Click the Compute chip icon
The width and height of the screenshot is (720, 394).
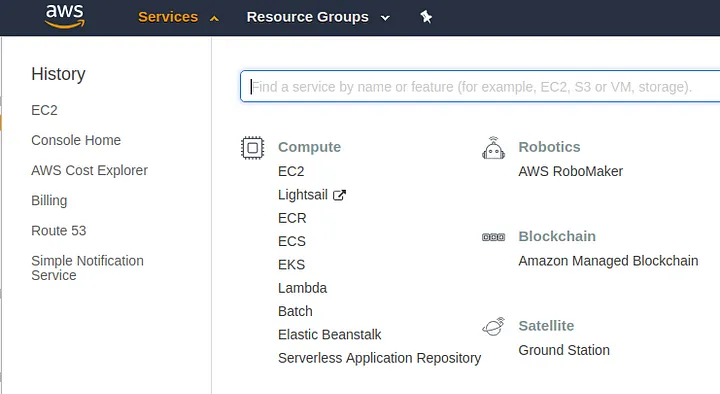point(253,148)
